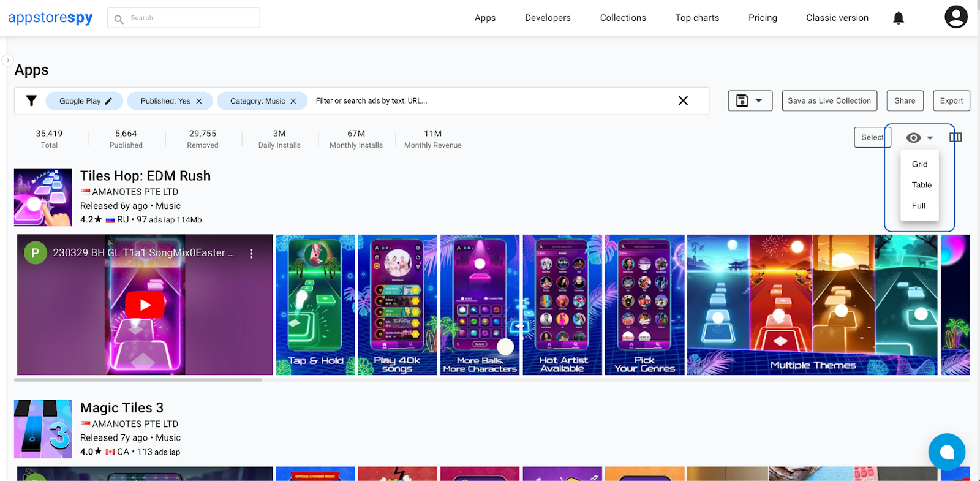This screenshot has height=481, width=980.
Task: Open Top charts page
Action: tap(697, 18)
